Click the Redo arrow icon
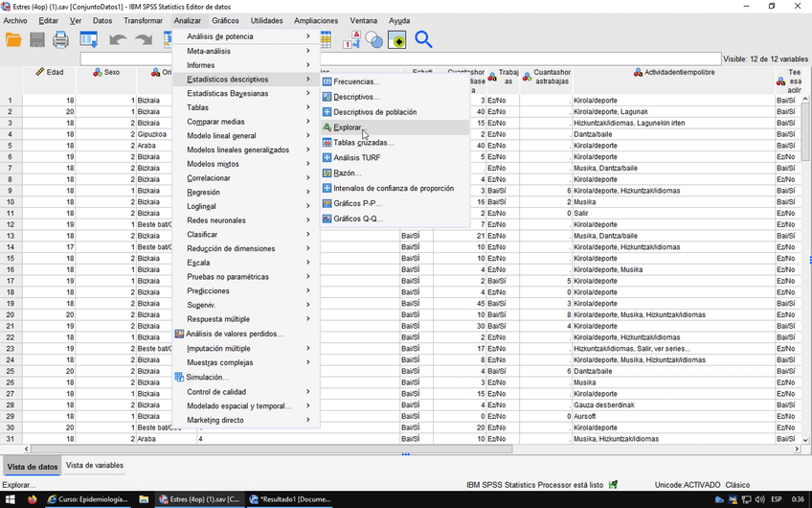This screenshot has height=508, width=812. tap(144, 39)
